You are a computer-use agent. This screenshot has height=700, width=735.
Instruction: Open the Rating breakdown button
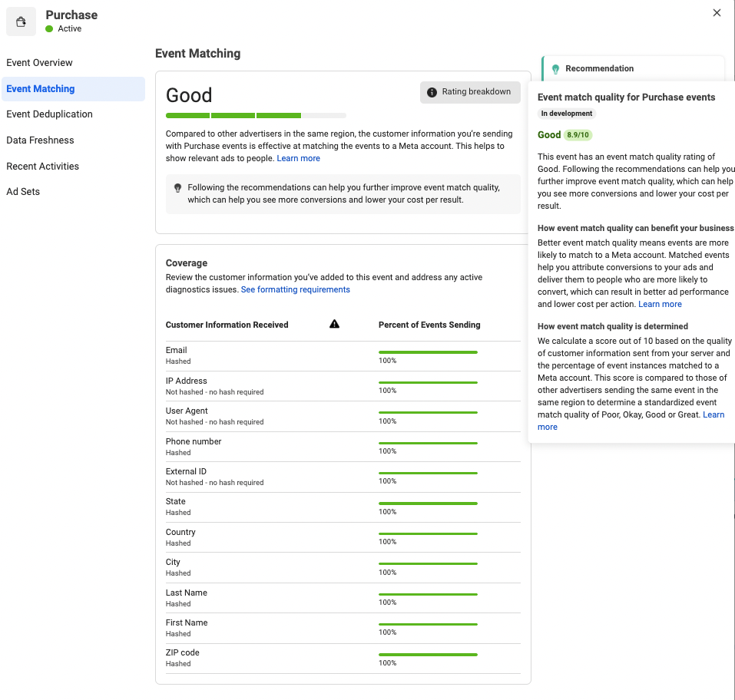tap(470, 92)
